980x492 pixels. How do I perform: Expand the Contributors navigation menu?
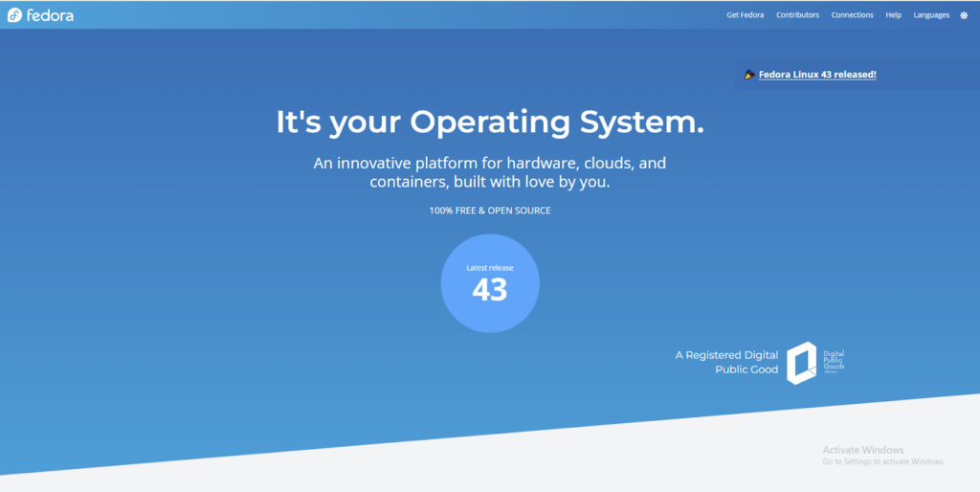click(797, 15)
